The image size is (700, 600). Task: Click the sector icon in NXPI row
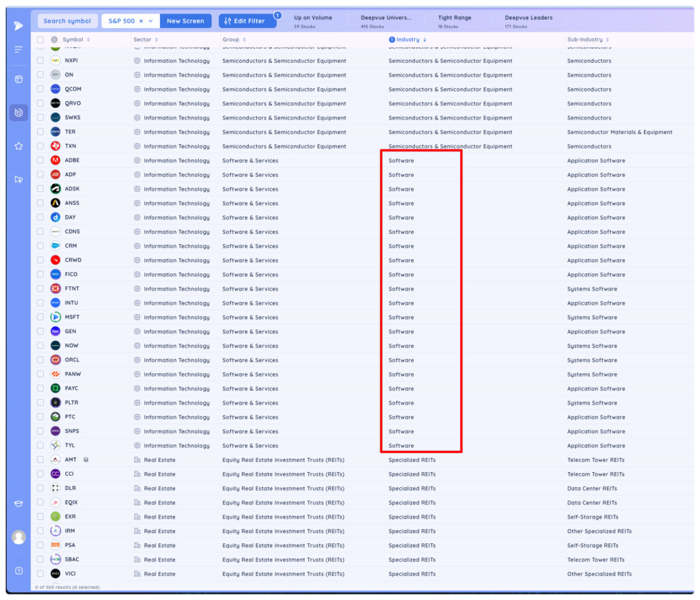tap(137, 61)
